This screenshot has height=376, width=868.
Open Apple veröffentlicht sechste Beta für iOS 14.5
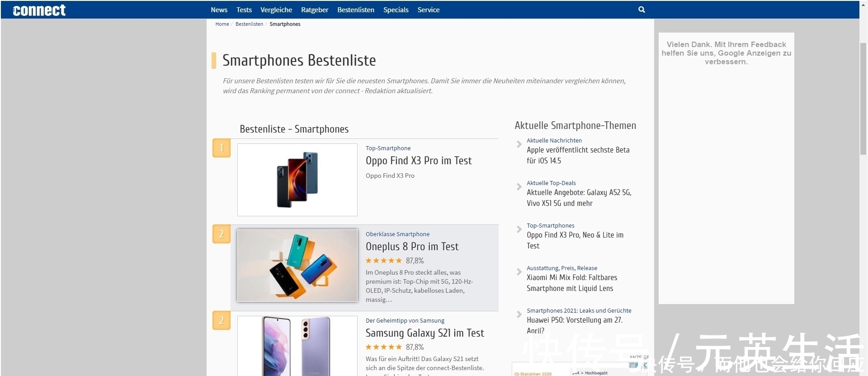(578, 155)
